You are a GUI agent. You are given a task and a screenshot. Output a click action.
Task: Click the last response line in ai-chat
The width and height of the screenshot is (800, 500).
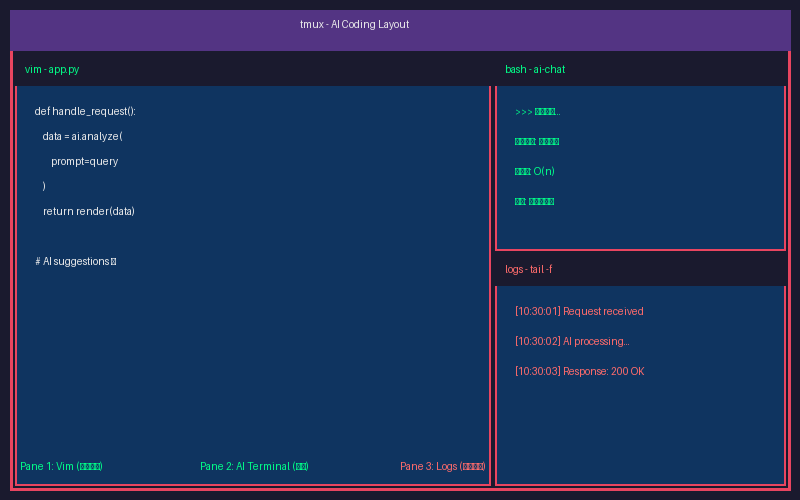(534, 202)
